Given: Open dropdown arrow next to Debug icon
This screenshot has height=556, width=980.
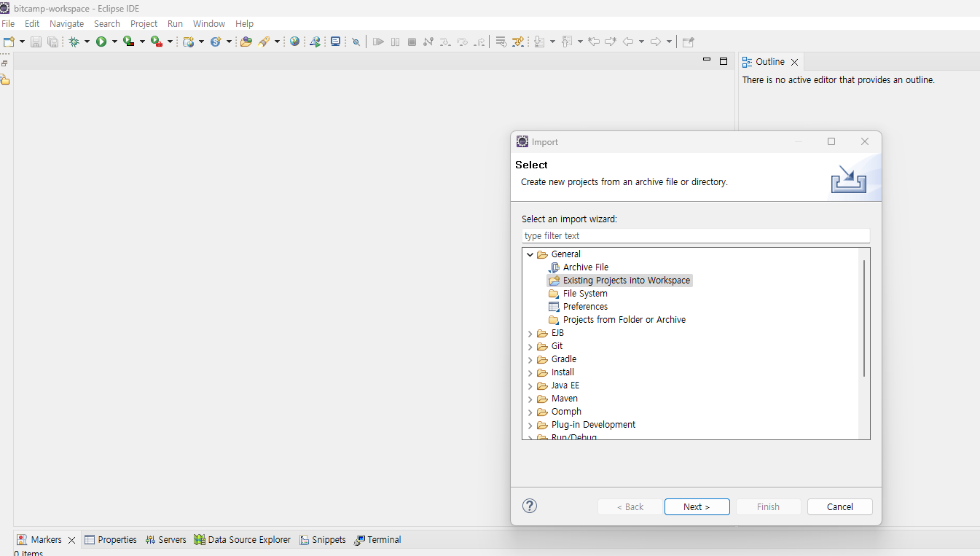Looking at the screenshot, I should click(x=87, y=42).
